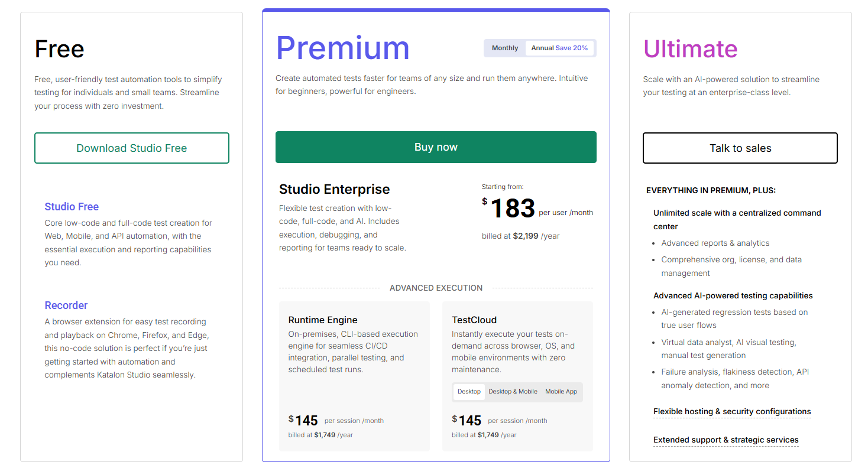This screenshot has width=868, height=465.
Task: Click billed at $2,199 /year text
Action: tap(521, 236)
